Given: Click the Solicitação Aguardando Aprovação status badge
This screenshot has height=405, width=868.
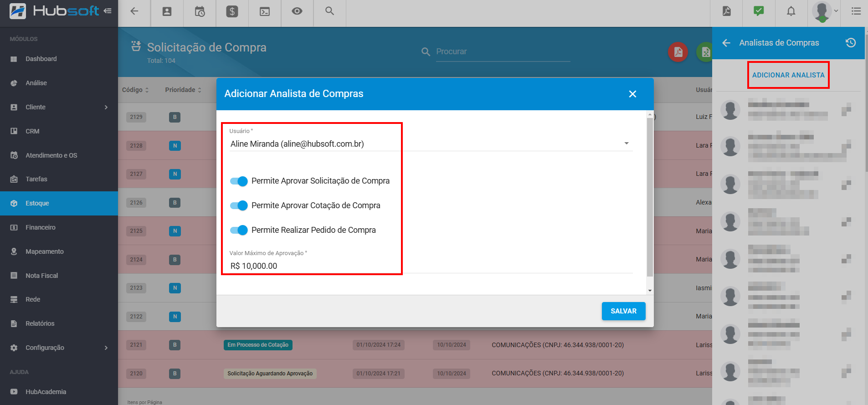Looking at the screenshot, I should (x=270, y=374).
